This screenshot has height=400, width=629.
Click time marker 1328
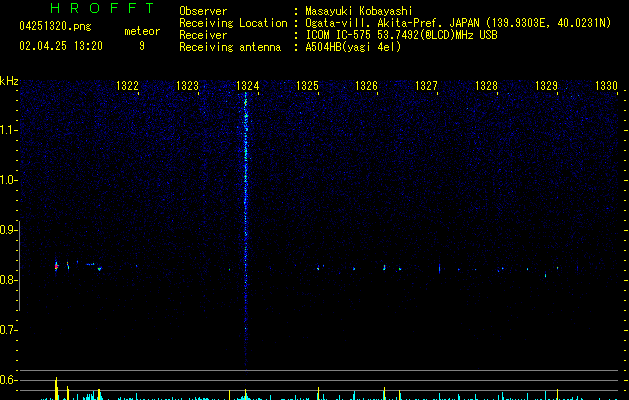(x=487, y=86)
